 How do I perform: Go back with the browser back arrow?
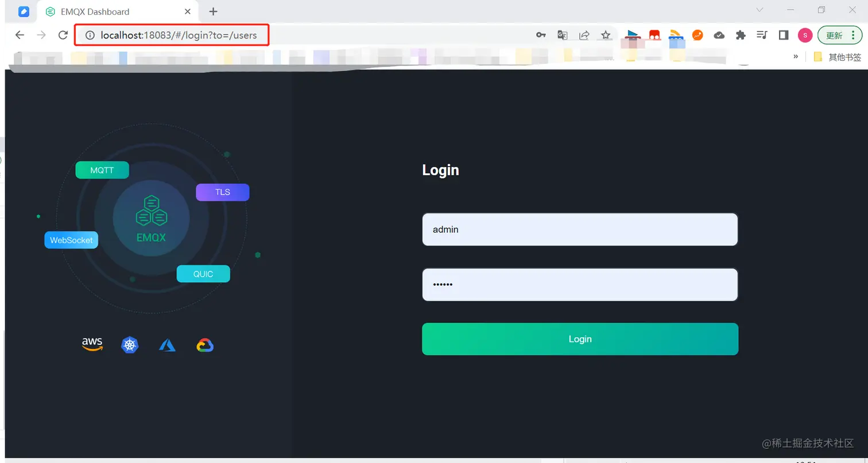pos(20,35)
